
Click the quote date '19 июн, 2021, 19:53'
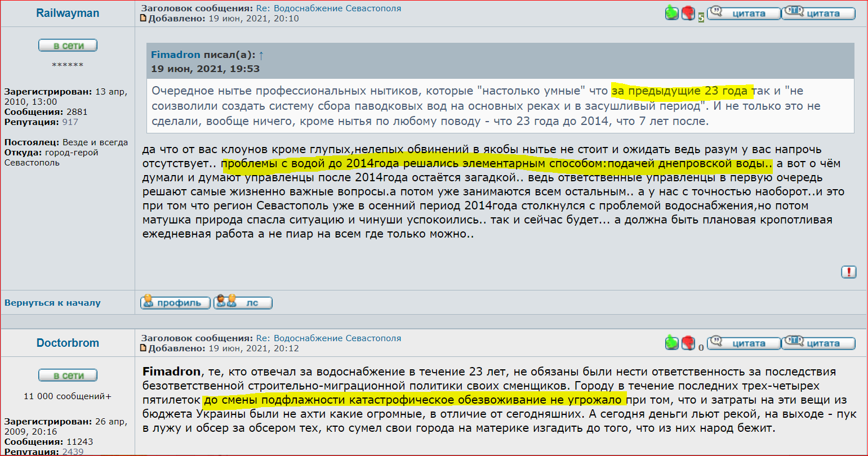(205, 69)
